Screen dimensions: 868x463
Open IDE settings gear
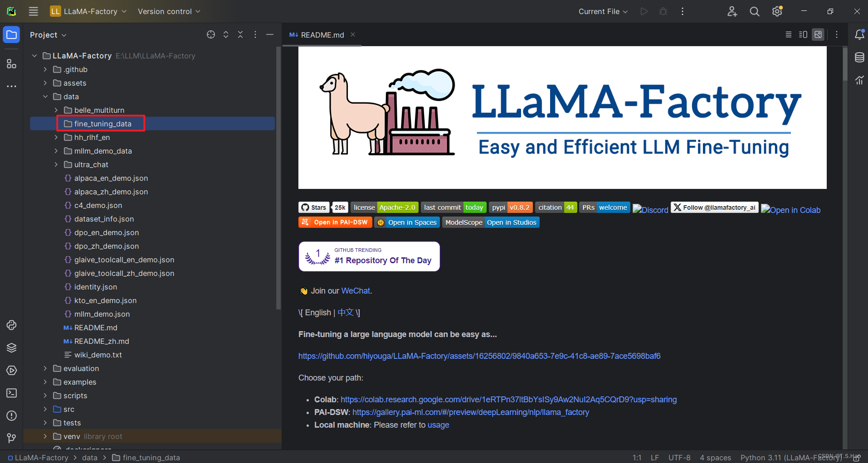tap(777, 11)
